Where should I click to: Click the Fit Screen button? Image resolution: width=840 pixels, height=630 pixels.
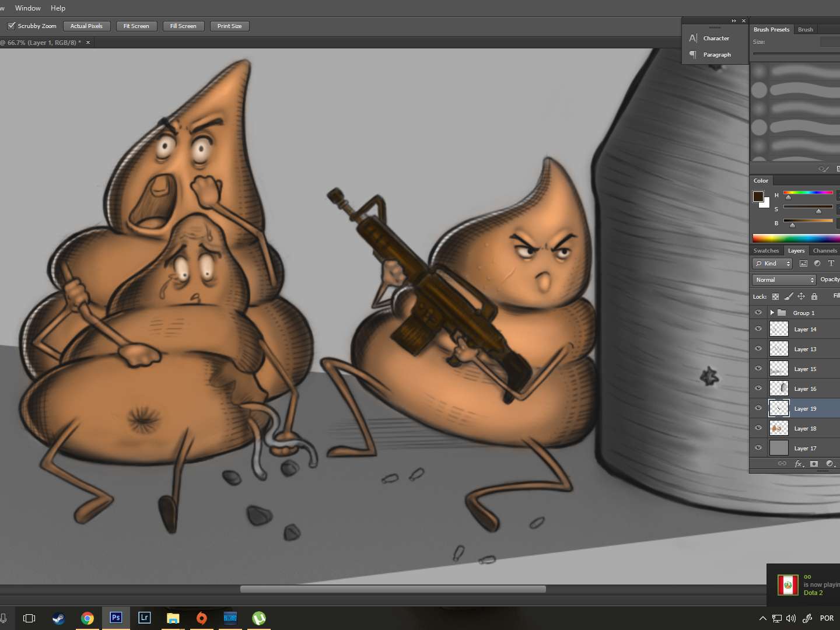[136, 26]
